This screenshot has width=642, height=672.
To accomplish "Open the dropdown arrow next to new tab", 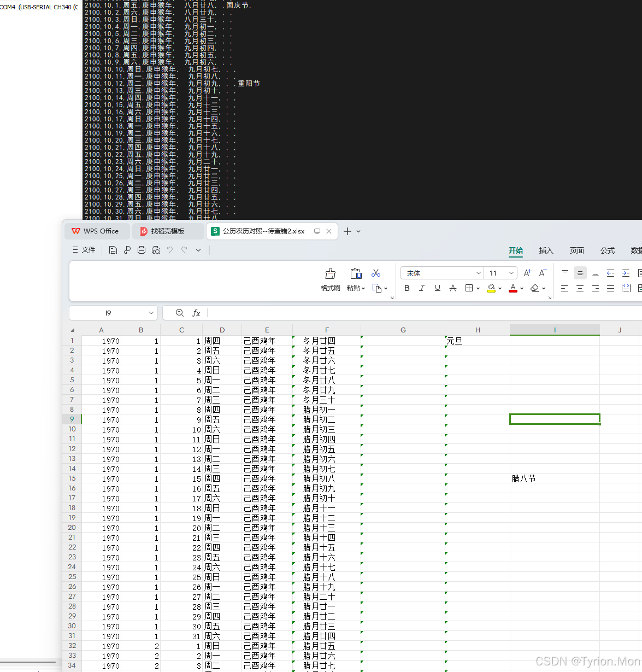I will pyautogui.click(x=358, y=231).
